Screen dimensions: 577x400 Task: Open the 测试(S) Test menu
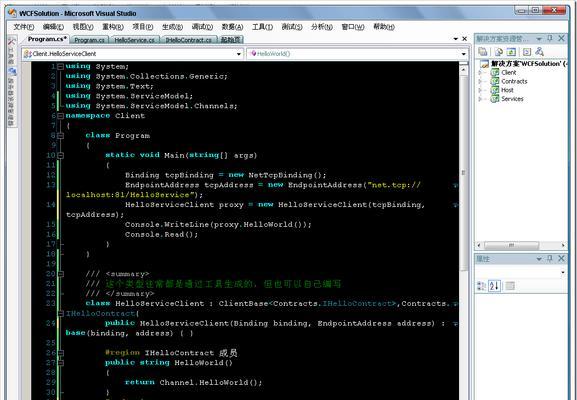coord(292,27)
